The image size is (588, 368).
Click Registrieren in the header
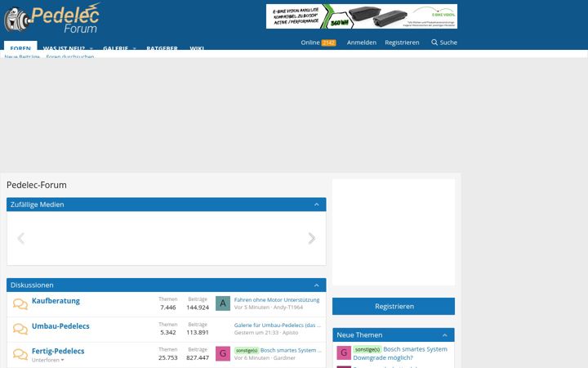[x=402, y=43]
